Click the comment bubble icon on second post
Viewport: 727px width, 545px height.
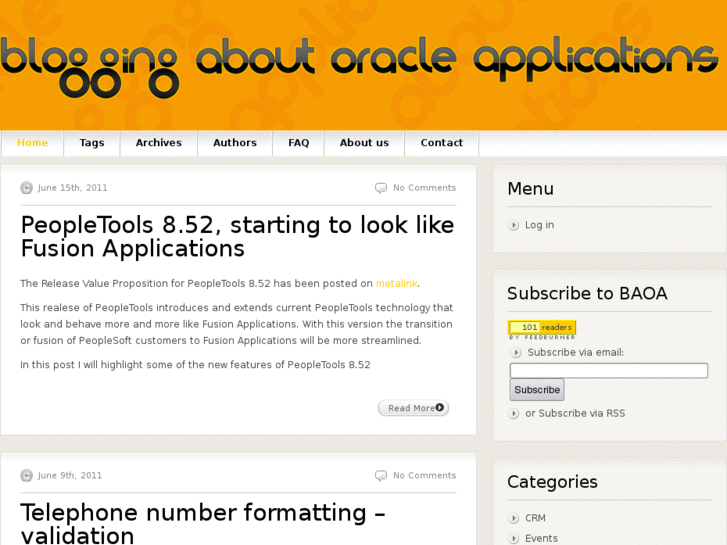[x=381, y=476]
